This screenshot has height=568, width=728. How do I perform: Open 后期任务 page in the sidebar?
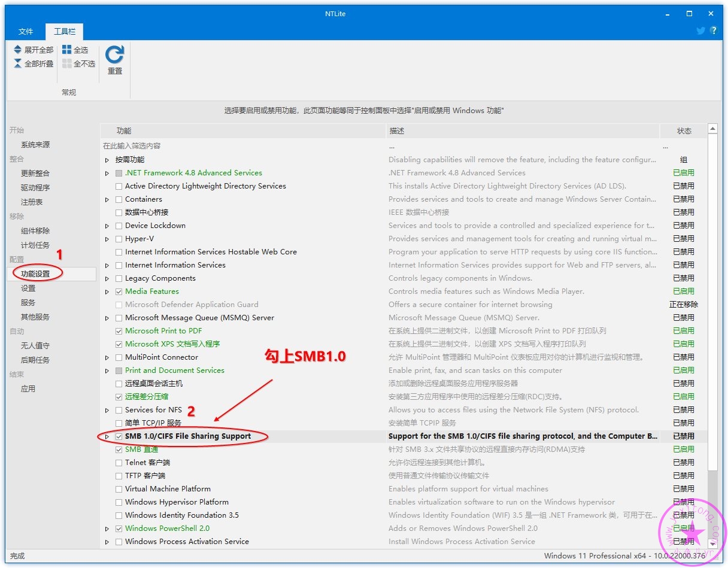[x=35, y=360]
